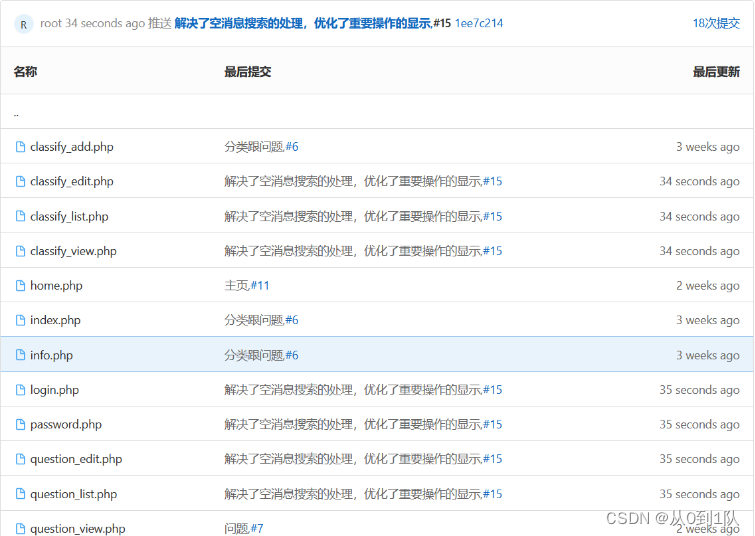755x536 pixels.
Task: Open the password.php file
Action: tap(66, 425)
